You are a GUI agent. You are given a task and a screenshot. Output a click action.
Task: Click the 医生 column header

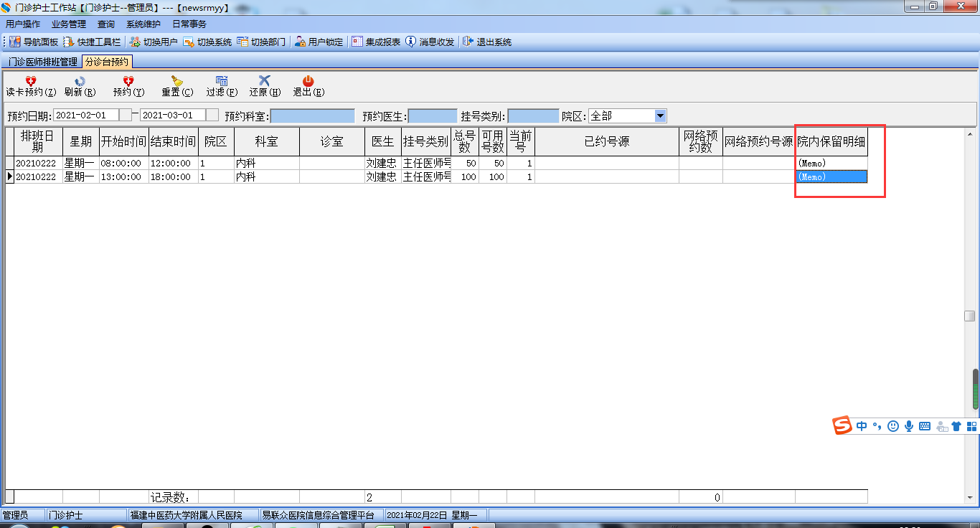point(383,142)
